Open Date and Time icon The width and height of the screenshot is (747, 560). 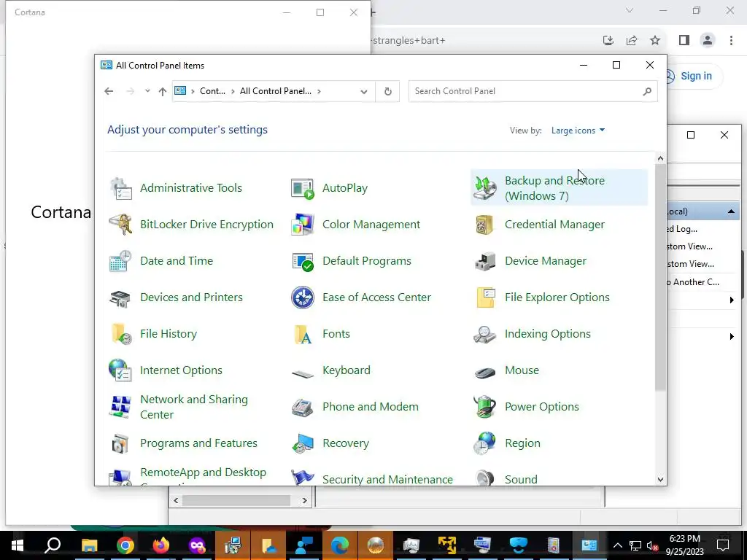120,261
